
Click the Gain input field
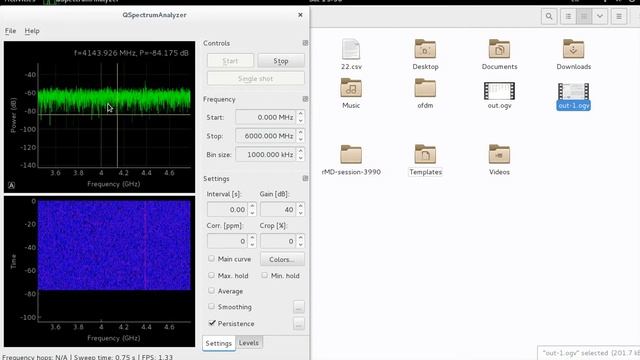[278, 209]
